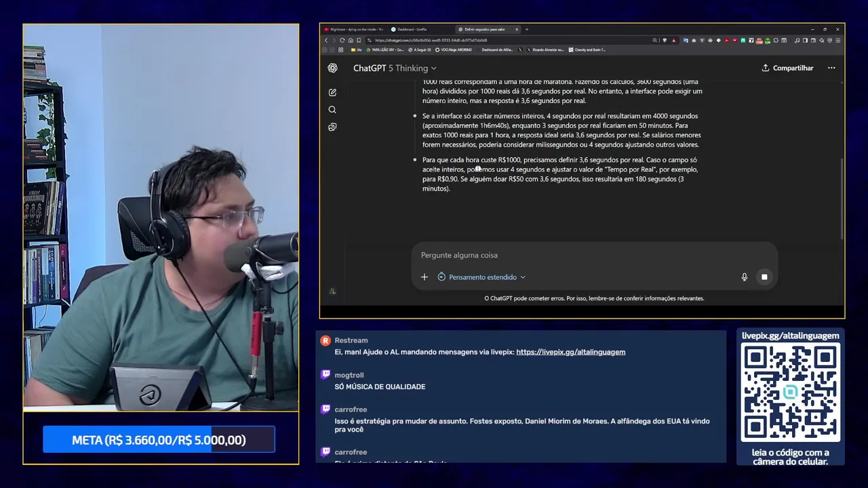The width and height of the screenshot is (868, 488).
Task: Open chat search magnifier in ChatGPT sidebar
Action: click(x=332, y=110)
